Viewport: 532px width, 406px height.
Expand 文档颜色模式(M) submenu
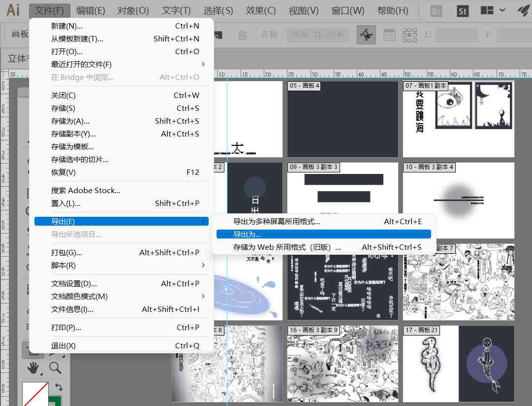tap(122, 296)
